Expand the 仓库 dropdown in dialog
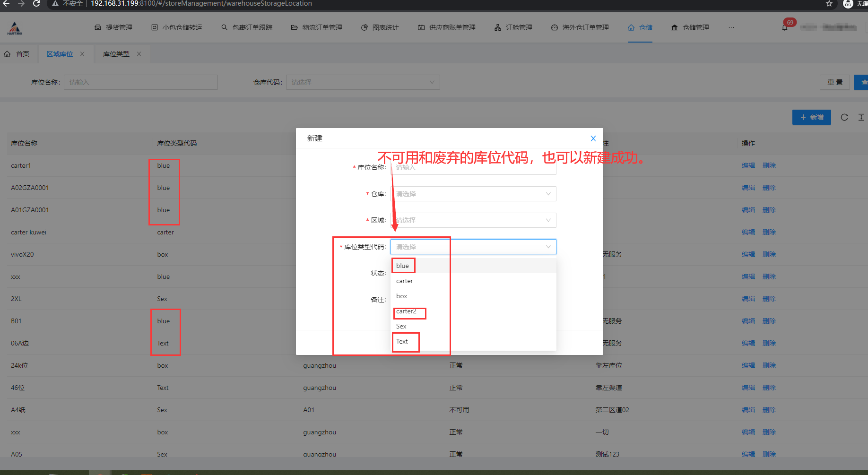The image size is (868, 475). (473, 194)
